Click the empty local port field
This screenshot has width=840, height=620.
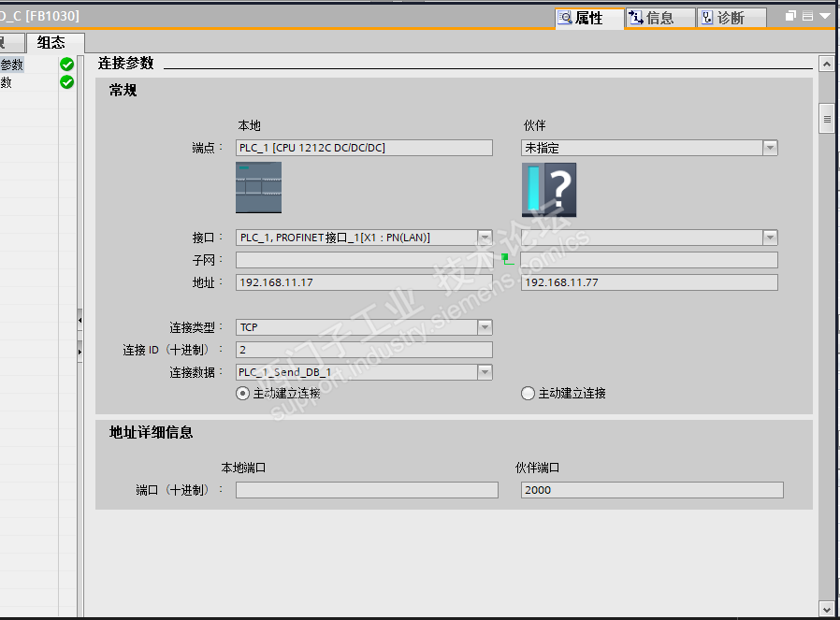tap(367, 490)
